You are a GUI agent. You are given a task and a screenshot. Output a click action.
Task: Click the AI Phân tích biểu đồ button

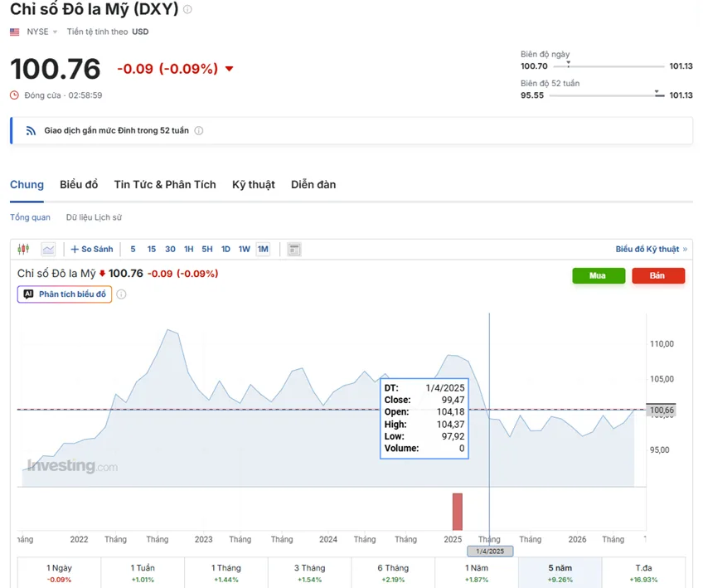tap(65, 294)
